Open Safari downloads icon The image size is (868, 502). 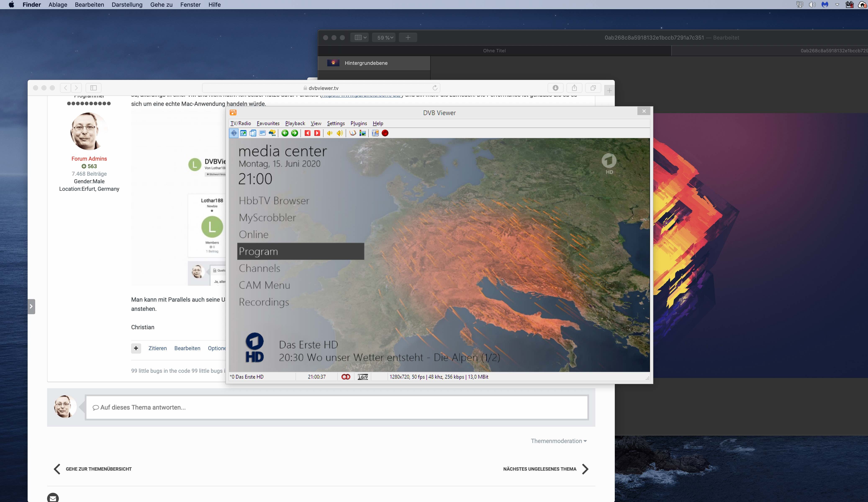[556, 88]
